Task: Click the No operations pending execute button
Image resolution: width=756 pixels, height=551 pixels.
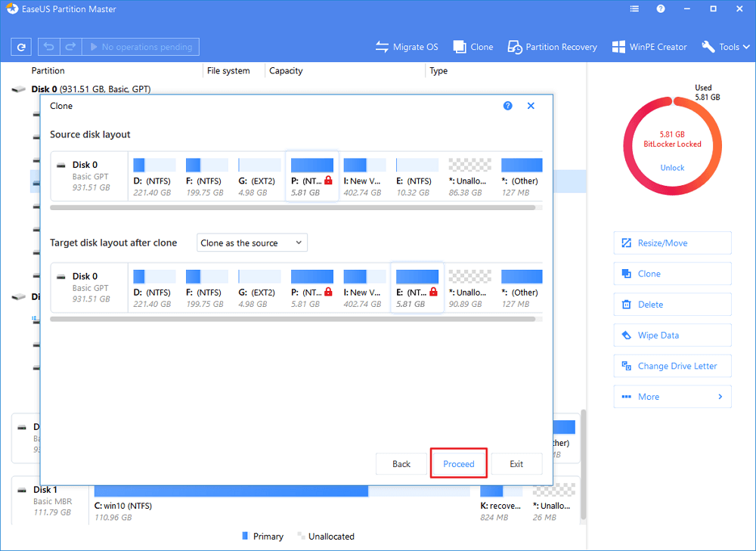Action: [141, 47]
